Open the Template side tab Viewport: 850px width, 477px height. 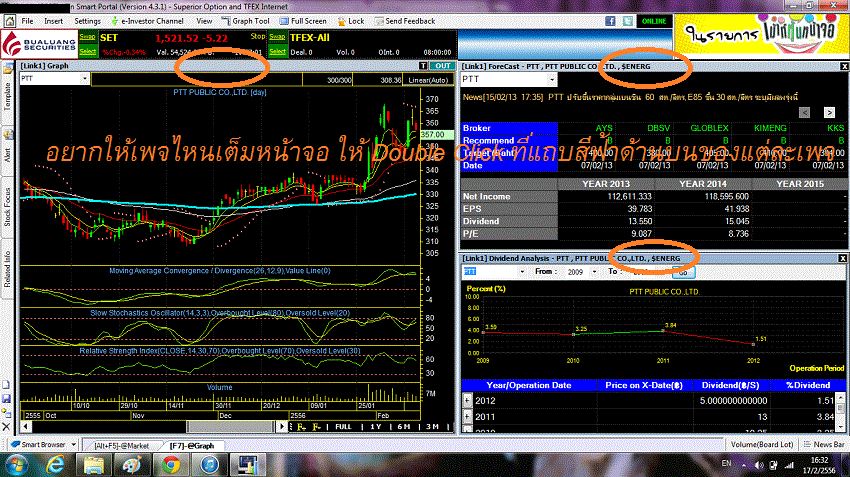8,97
